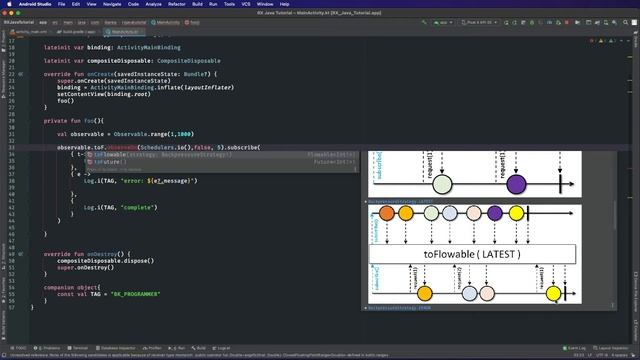640x360 pixels.
Task: Open the Event Log tool window
Action: point(574,348)
